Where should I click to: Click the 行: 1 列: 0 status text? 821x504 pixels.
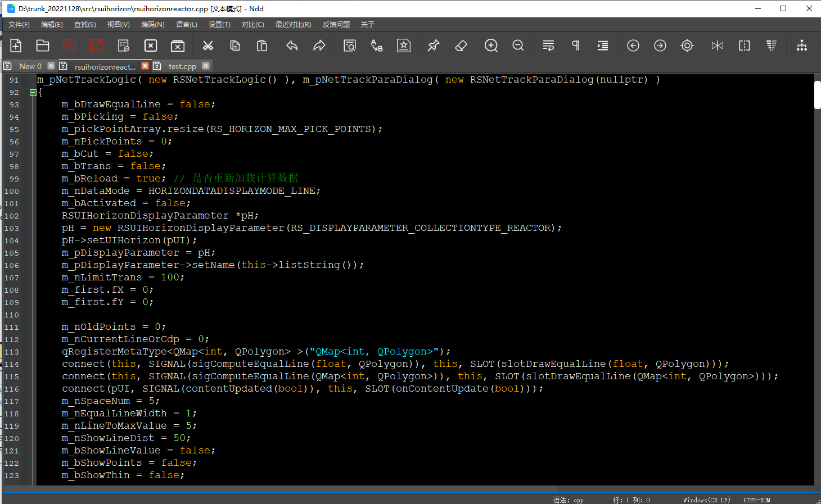tap(631, 500)
